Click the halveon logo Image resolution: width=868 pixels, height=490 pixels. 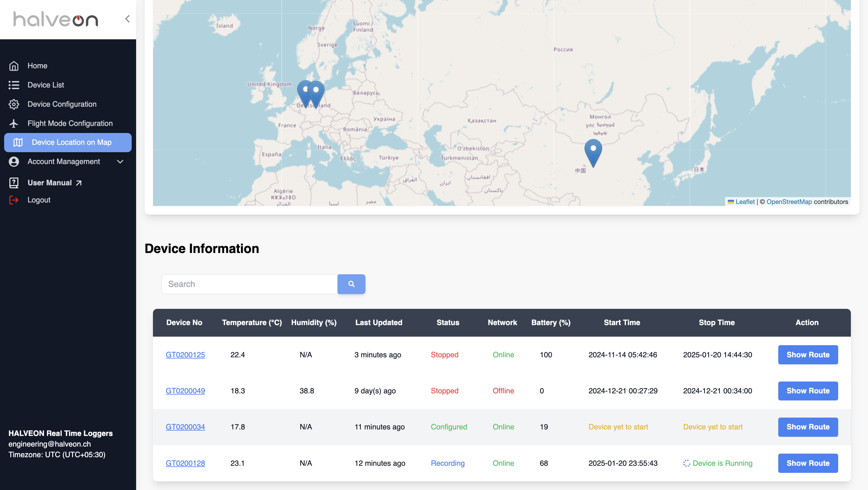[56, 19]
